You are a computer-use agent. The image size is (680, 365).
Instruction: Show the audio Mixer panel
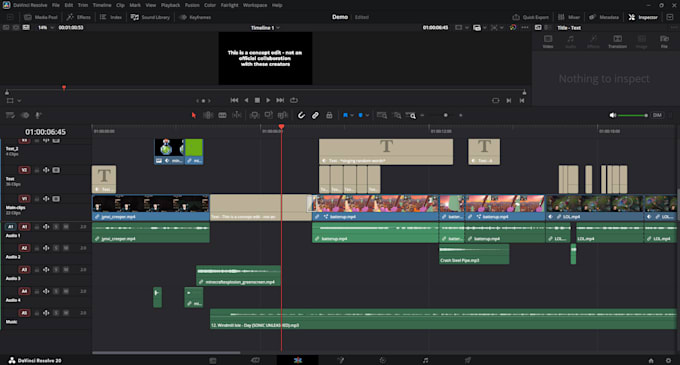[x=569, y=17]
